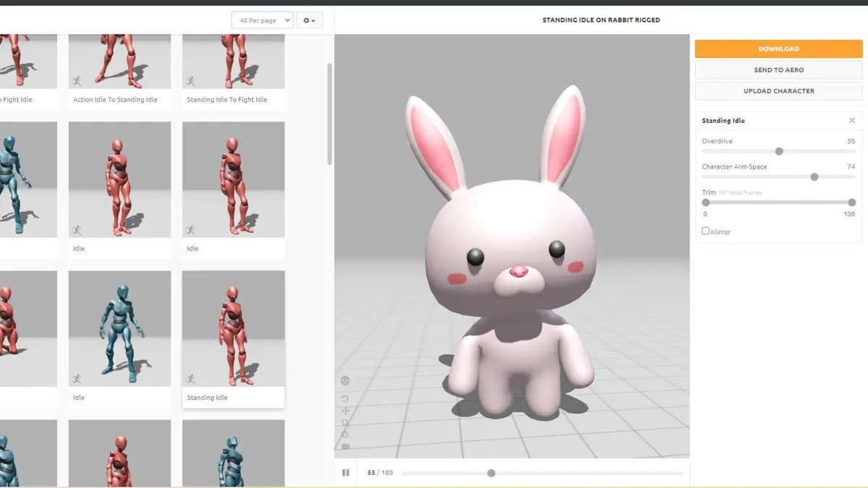The image size is (868, 488).
Task: Click runner icon on the blue Idle card
Action: (x=77, y=379)
